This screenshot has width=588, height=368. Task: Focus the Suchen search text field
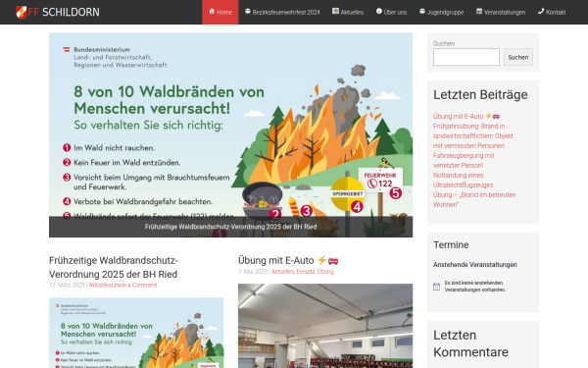click(466, 57)
